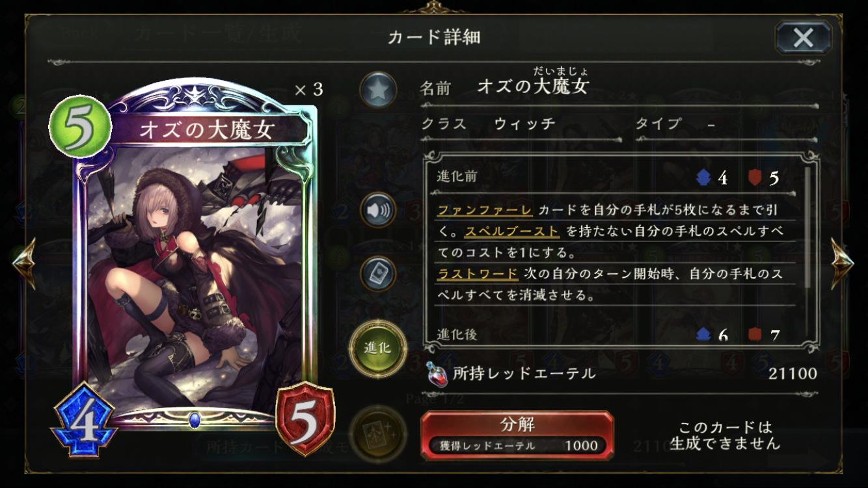This screenshot has height=488, width=868.
Task: Go to next card with right arrow
Action: click(x=842, y=262)
